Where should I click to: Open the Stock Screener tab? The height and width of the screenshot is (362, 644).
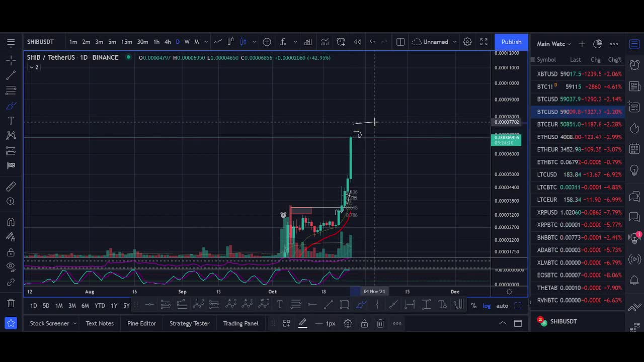(49, 323)
